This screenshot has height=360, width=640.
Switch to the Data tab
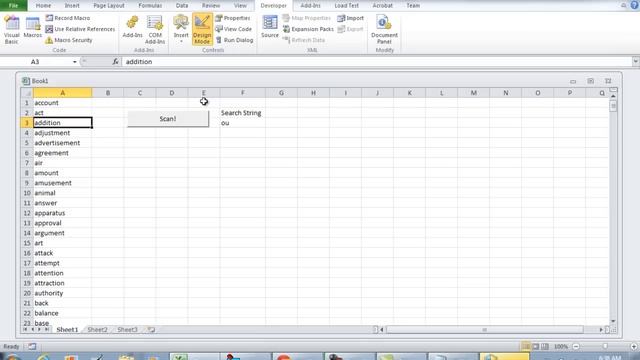182,5
